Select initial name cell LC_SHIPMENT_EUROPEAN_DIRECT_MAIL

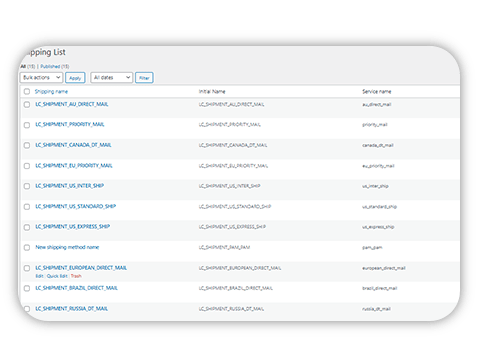click(240, 268)
